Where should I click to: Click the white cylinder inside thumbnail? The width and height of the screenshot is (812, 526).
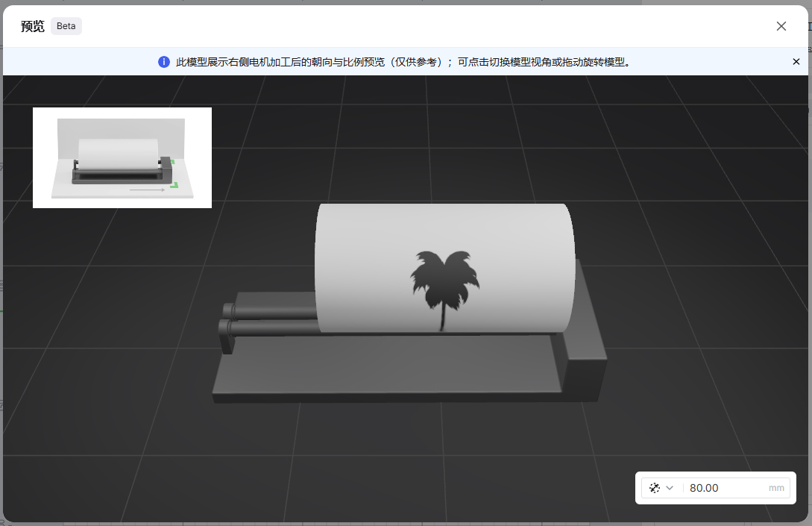pos(118,154)
